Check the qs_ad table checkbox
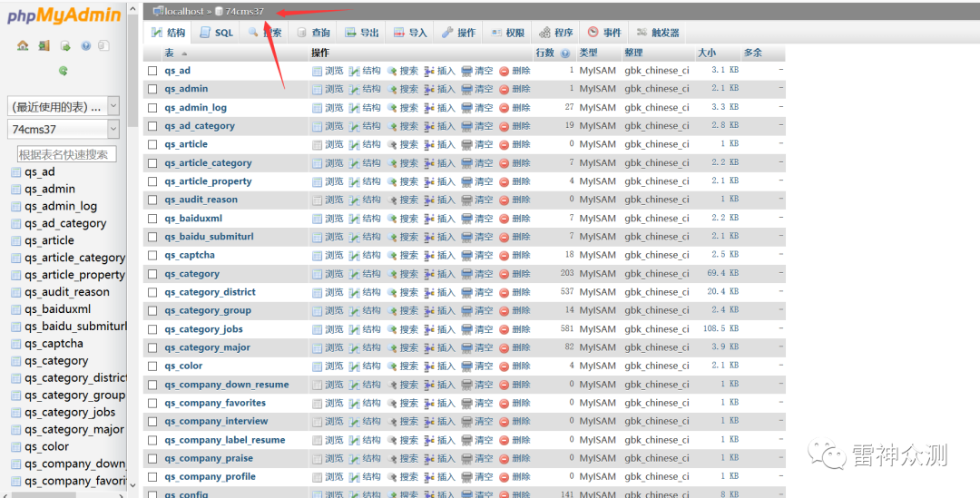 tap(152, 72)
